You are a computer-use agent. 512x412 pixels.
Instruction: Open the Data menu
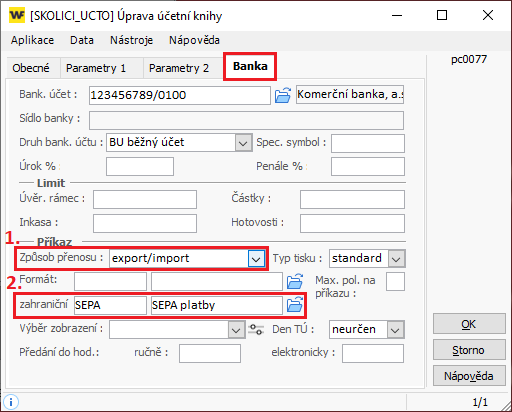click(x=82, y=40)
